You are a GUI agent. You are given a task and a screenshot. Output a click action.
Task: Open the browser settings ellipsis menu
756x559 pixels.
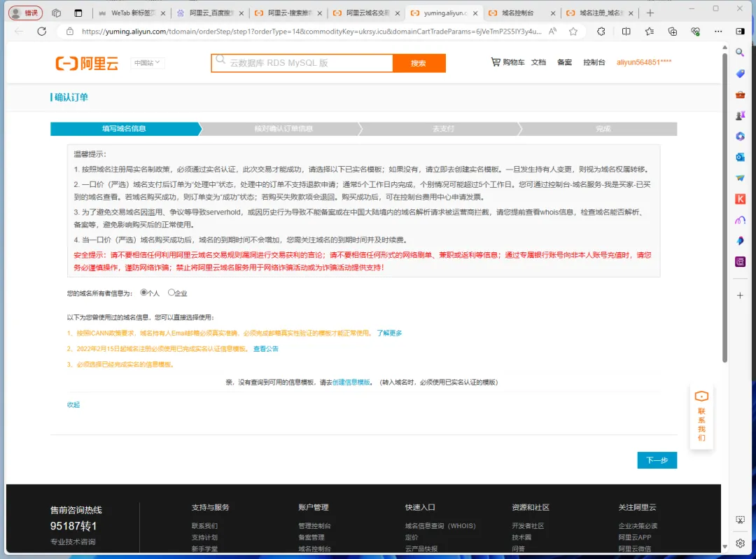coord(718,32)
